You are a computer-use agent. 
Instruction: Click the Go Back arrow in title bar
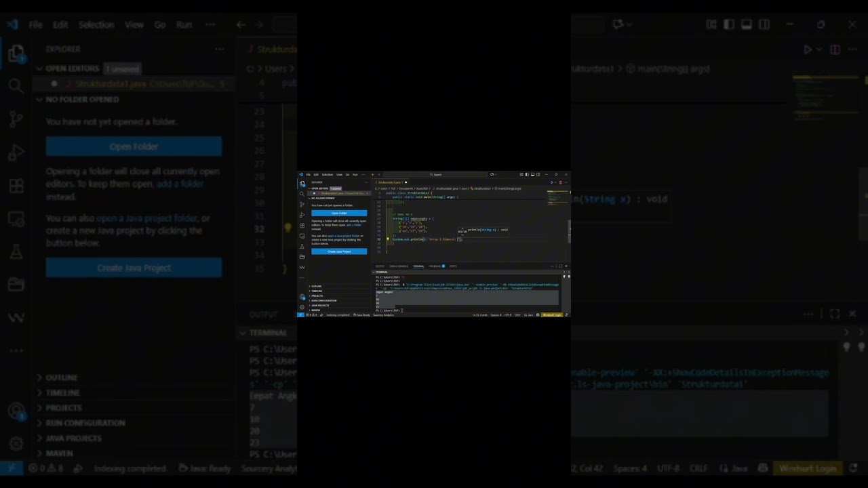click(373, 175)
